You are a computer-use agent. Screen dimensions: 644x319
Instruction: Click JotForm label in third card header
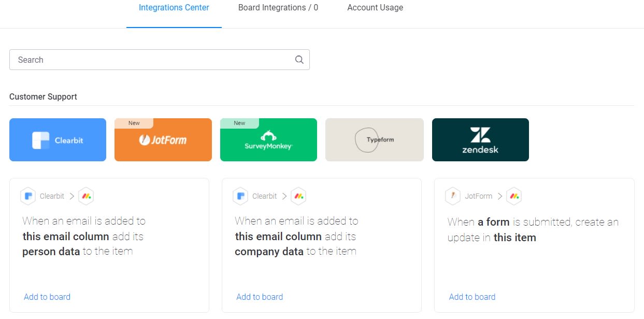coord(478,196)
